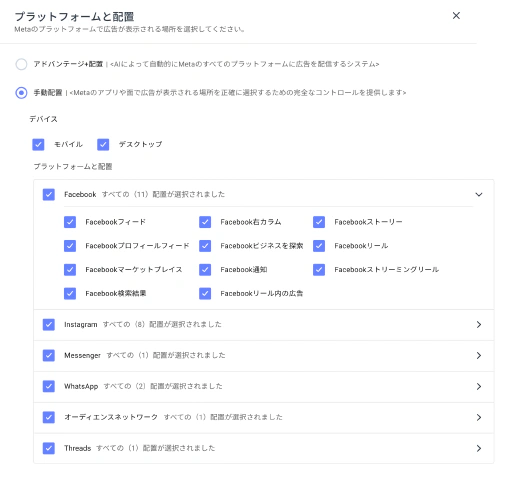The height and width of the screenshot is (482, 512).
Task: Toggle the Threads platform checkbox
Action: click(x=49, y=448)
